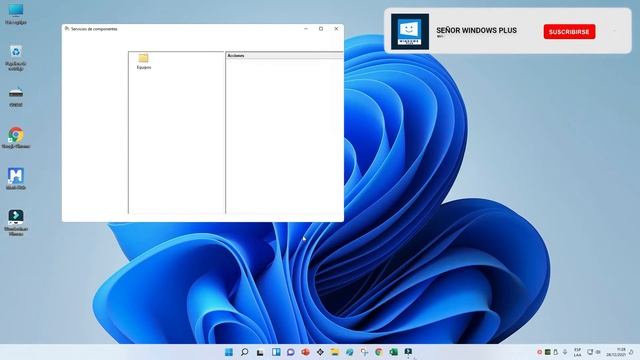This screenshot has height=360, width=640.
Task: Launch Google Chrome from the desktop
Action: [x=16, y=138]
